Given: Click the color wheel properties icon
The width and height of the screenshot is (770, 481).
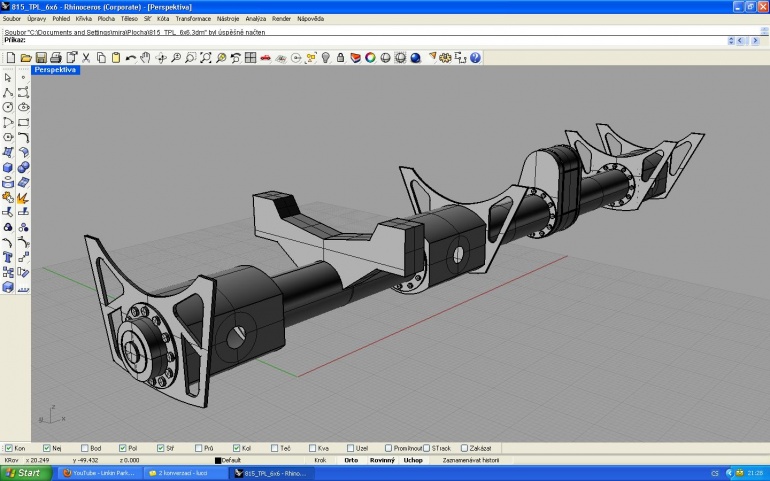Looking at the screenshot, I should (x=370, y=58).
